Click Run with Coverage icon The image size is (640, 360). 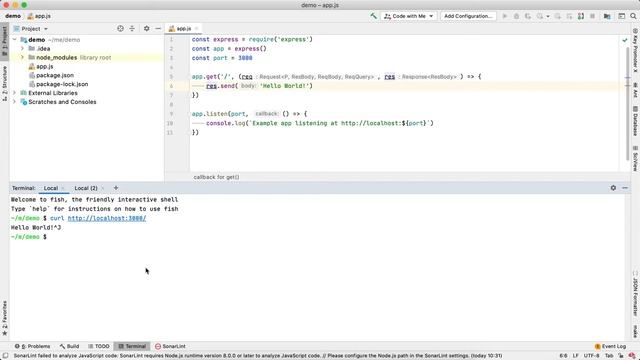(x=528, y=16)
